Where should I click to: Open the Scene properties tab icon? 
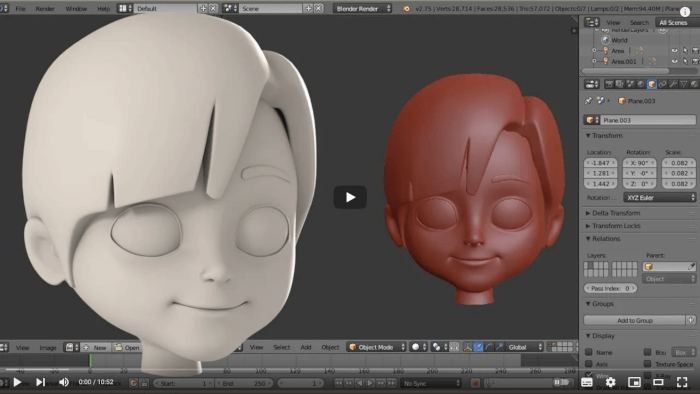[x=630, y=84]
